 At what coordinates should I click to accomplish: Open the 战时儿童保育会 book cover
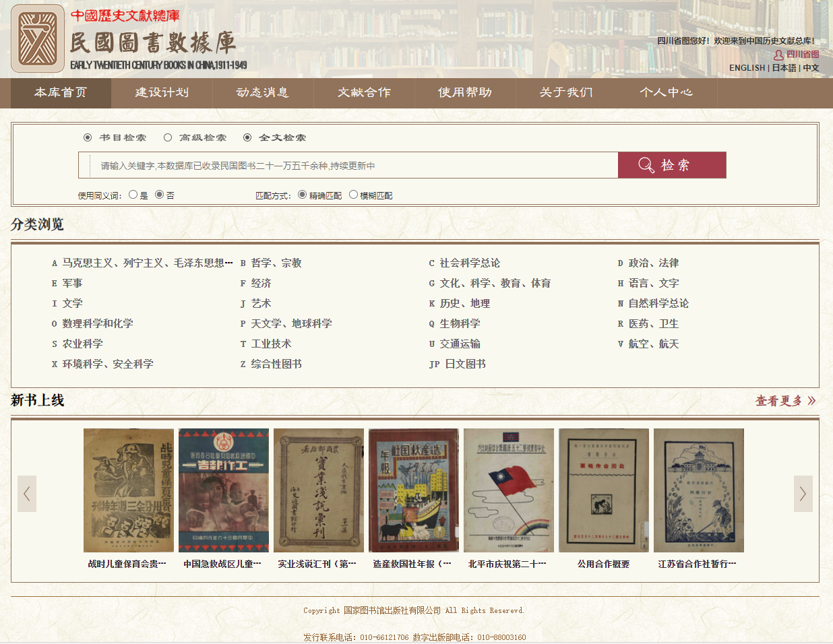coord(128,490)
